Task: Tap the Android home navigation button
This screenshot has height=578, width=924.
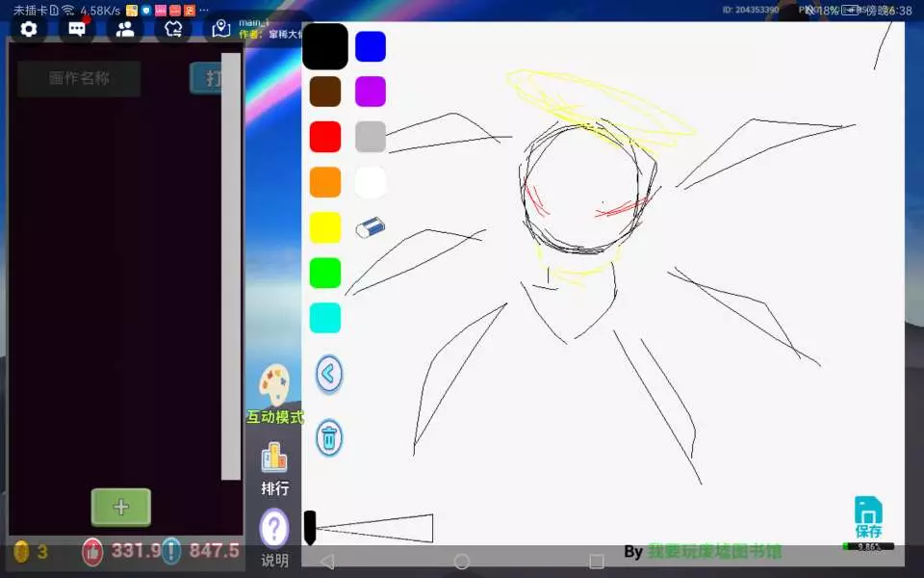Action: [462, 561]
